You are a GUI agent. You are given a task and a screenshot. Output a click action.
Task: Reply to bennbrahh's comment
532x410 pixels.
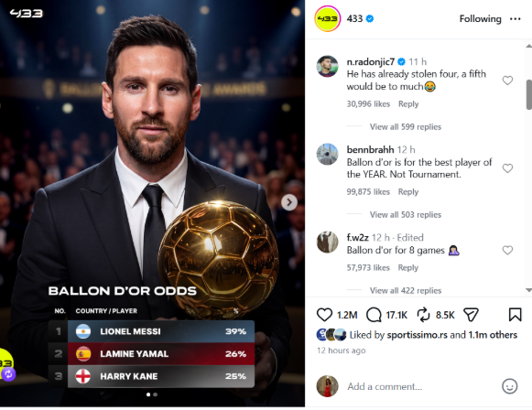coord(408,192)
